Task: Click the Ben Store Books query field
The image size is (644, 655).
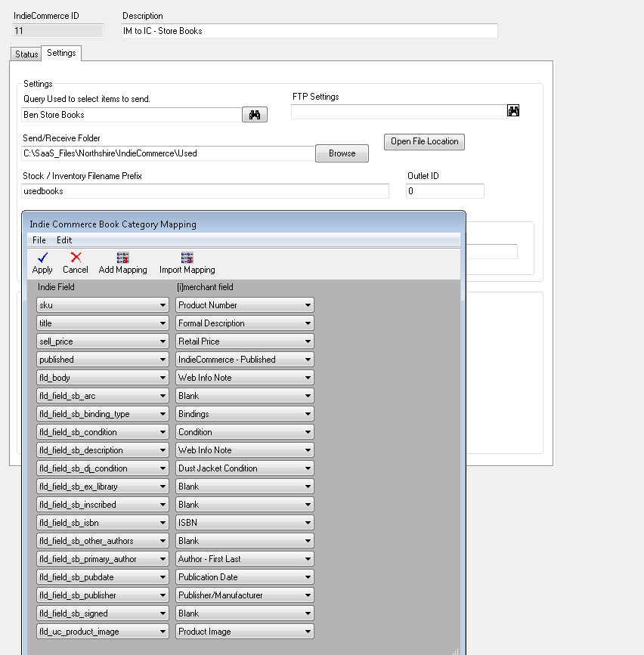Action: click(x=132, y=115)
